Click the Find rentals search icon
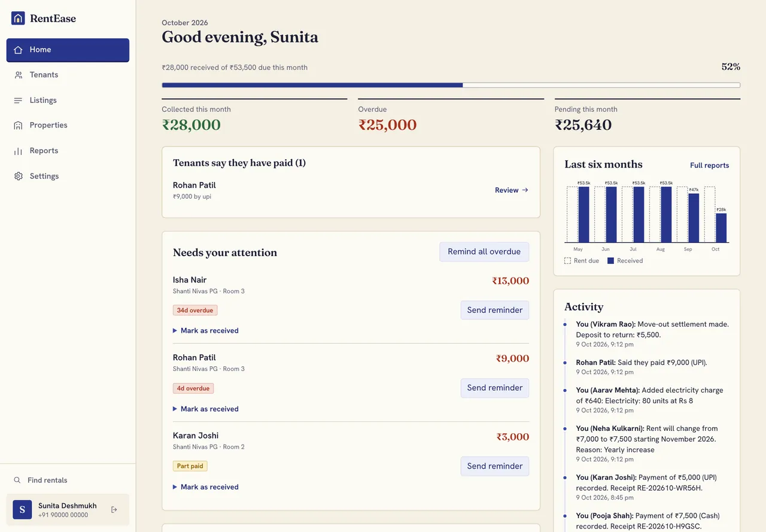Screen dimensions: 766x532 point(17,480)
